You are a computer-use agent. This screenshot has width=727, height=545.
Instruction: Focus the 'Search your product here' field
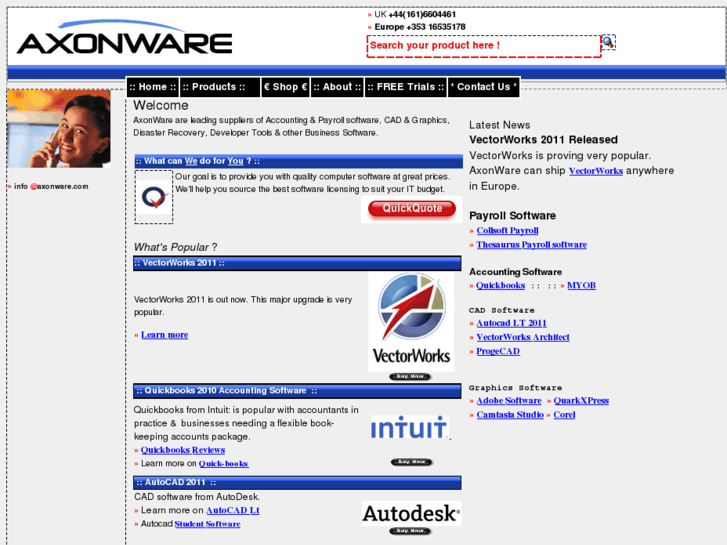pyautogui.click(x=484, y=46)
